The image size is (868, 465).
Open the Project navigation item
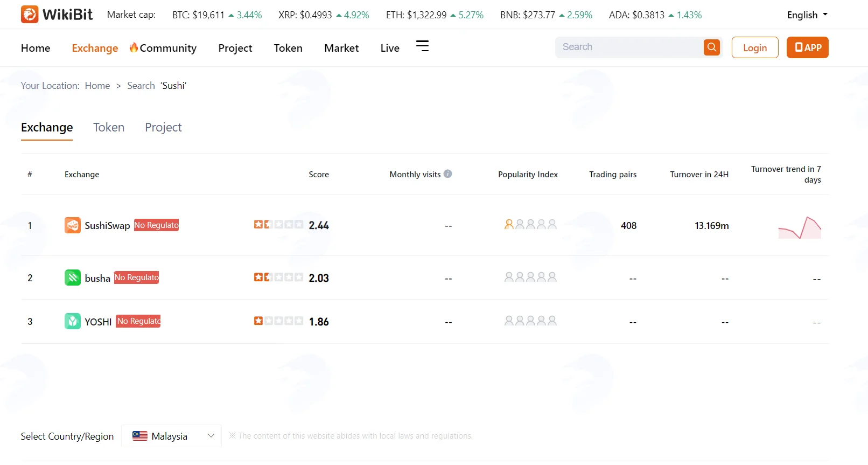click(235, 48)
